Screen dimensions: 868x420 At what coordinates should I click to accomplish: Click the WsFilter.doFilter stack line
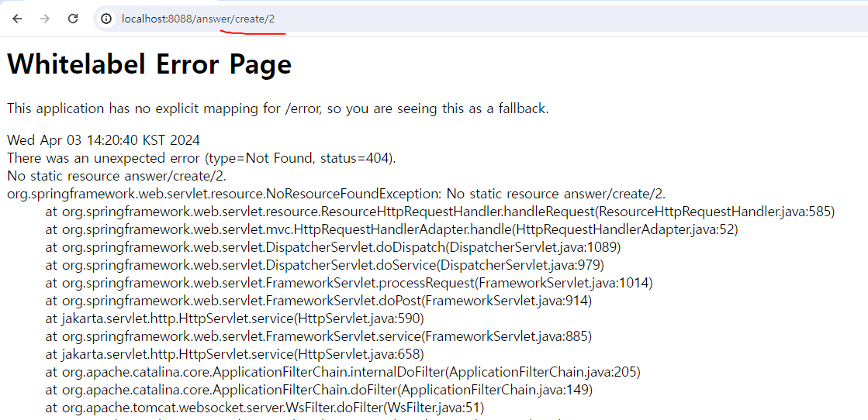click(265, 408)
